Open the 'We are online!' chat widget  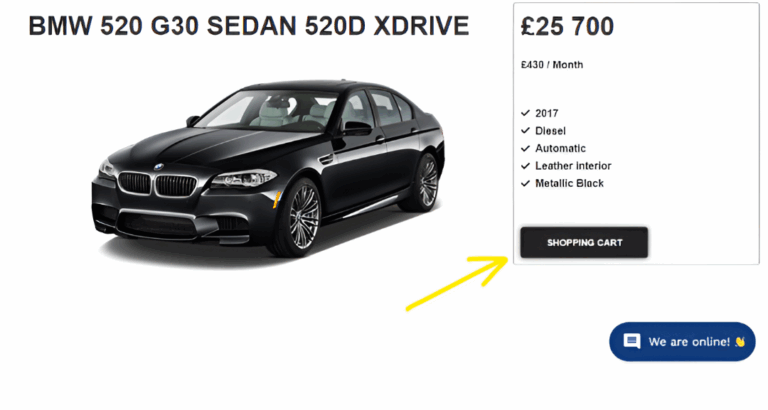tap(682, 341)
